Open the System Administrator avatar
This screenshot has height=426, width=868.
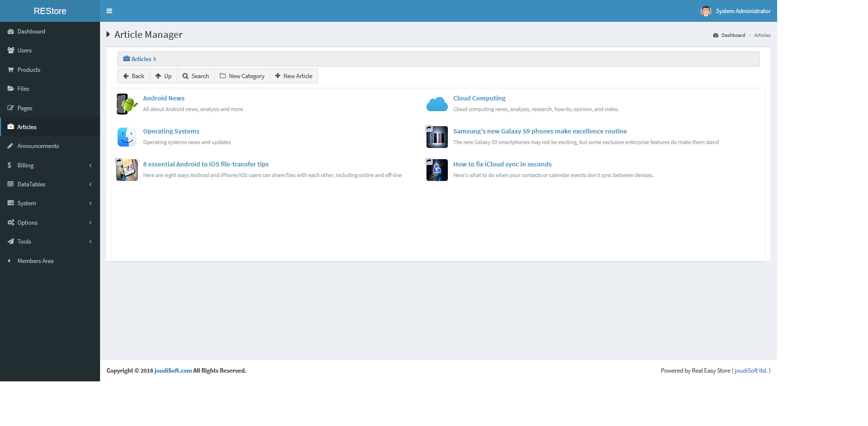pyautogui.click(x=706, y=11)
